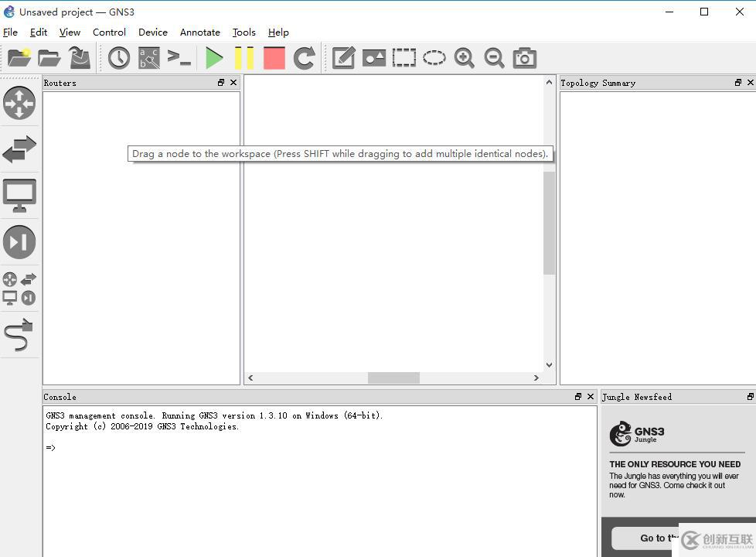Image resolution: width=756 pixels, height=557 pixels.
Task: Minimize the GNS3 window
Action: coord(669,12)
